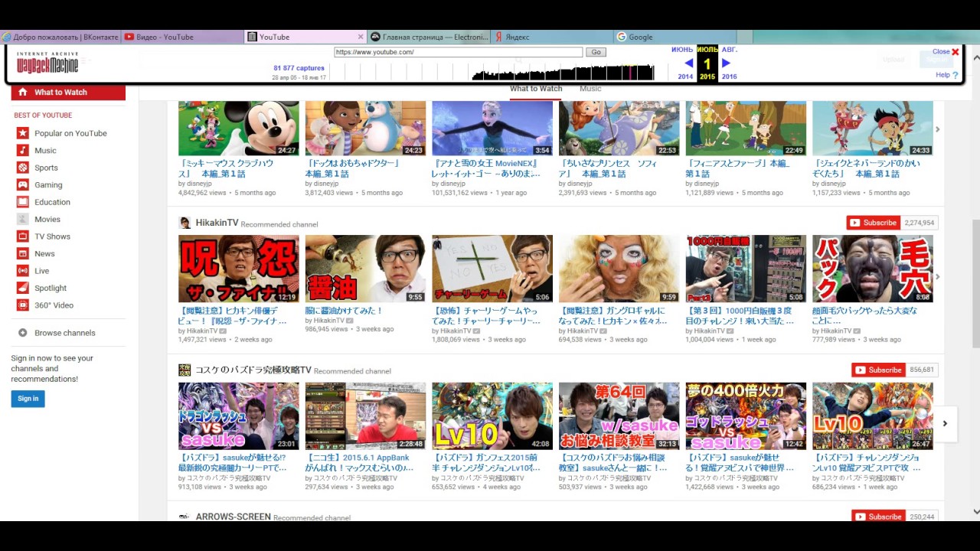The height and width of the screenshot is (551, 980).
Task: Open the Music sidebar icon
Action: coord(23,151)
